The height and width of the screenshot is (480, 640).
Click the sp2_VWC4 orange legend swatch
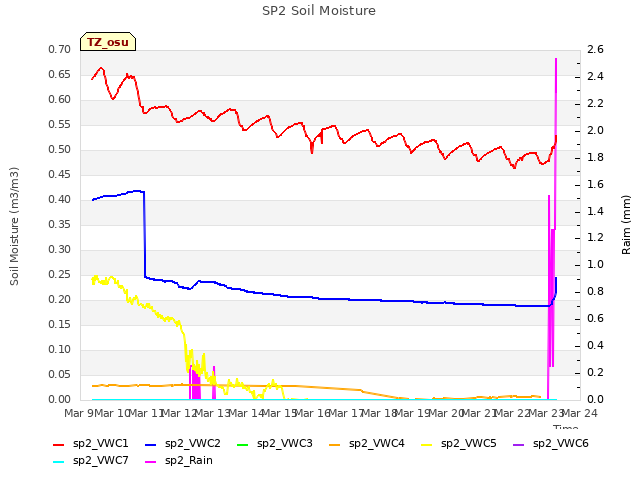tap(335, 444)
